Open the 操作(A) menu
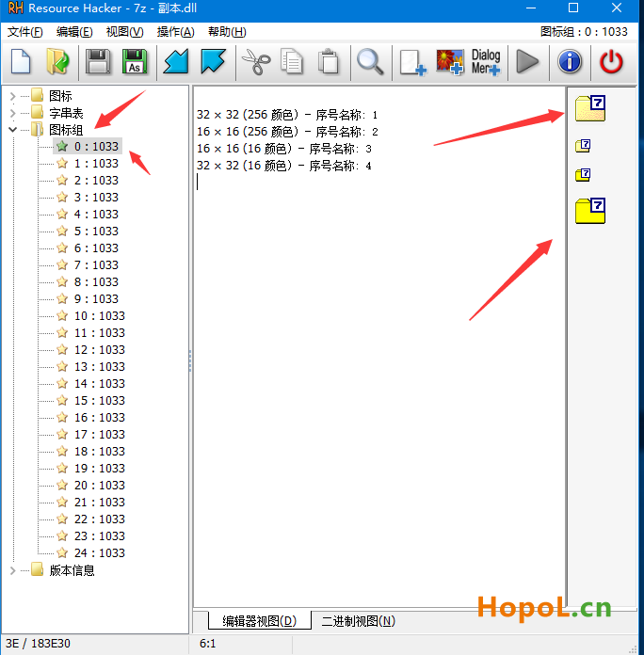Viewport: 644px width, 655px height. pos(175,32)
